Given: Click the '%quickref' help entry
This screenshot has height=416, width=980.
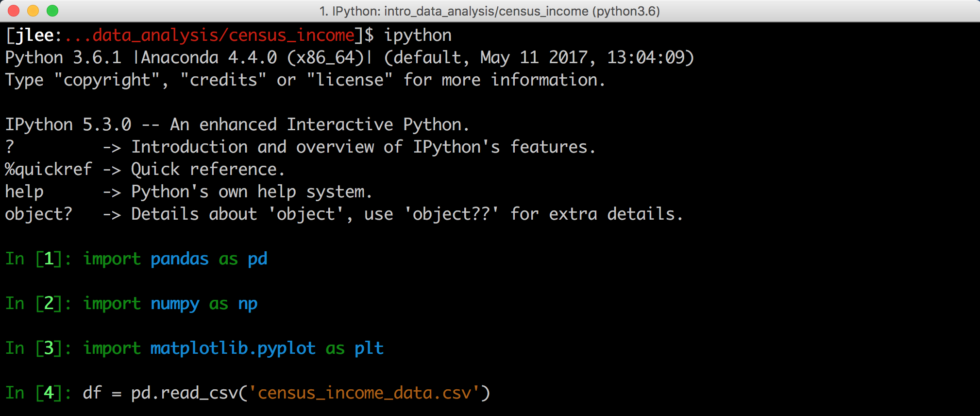Looking at the screenshot, I should click(x=48, y=170).
